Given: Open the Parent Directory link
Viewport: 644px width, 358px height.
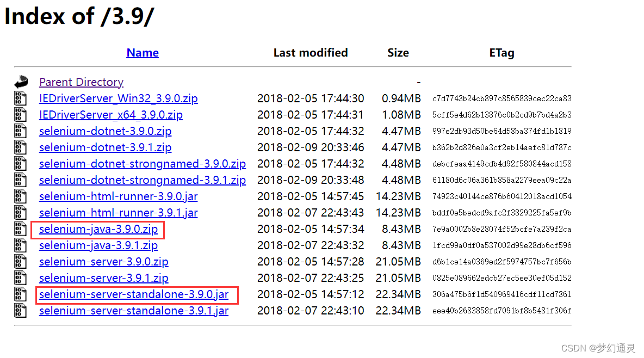Looking at the screenshot, I should pyautogui.click(x=82, y=82).
